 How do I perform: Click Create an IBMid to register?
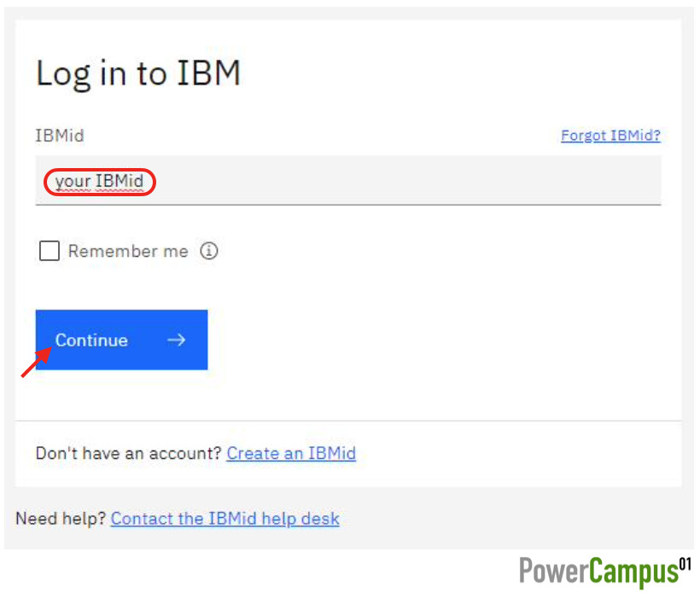pyautogui.click(x=291, y=453)
